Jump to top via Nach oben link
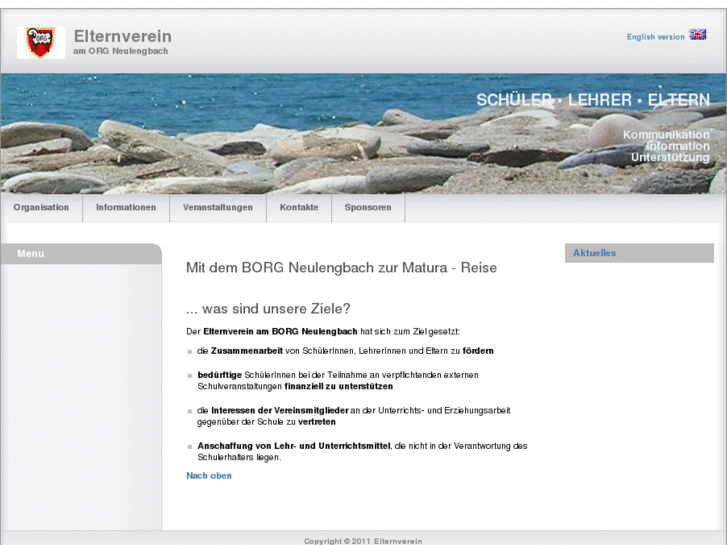This screenshot has width=727, height=545. (209, 476)
